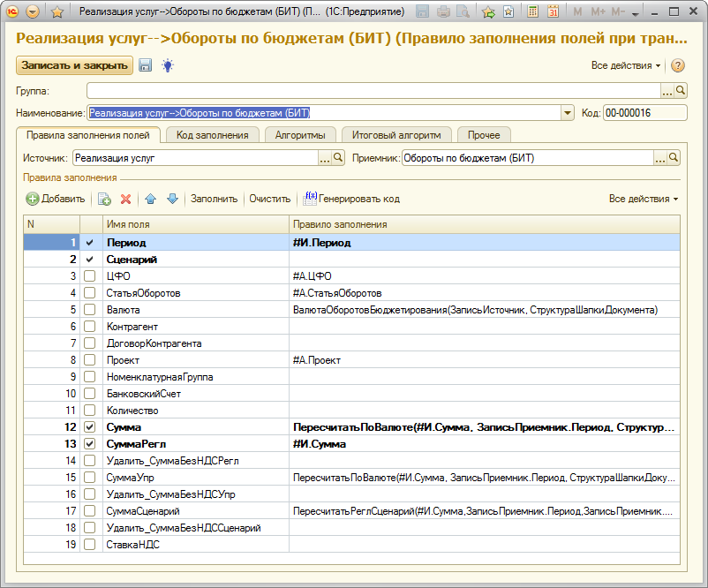Switch to the Код заполнения tab
Image resolution: width=708 pixels, height=588 pixels.
(212, 135)
